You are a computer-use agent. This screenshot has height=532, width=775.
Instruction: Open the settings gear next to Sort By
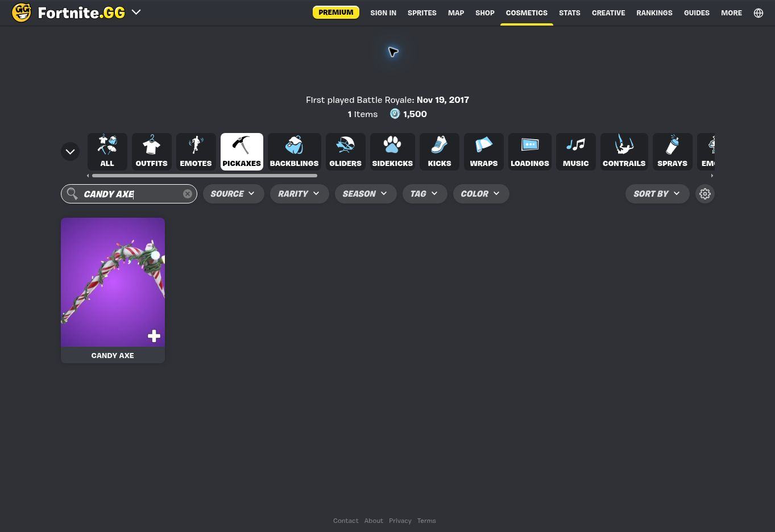pyautogui.click(x=705, y=194)
